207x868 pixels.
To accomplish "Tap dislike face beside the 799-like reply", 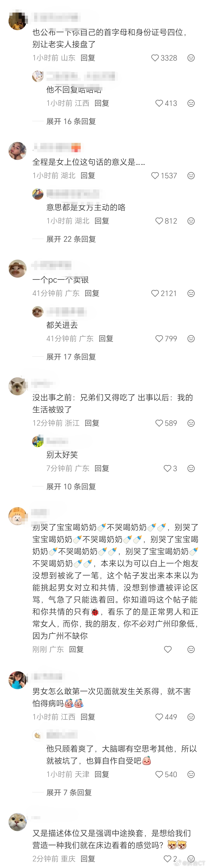I will (191, 339).
